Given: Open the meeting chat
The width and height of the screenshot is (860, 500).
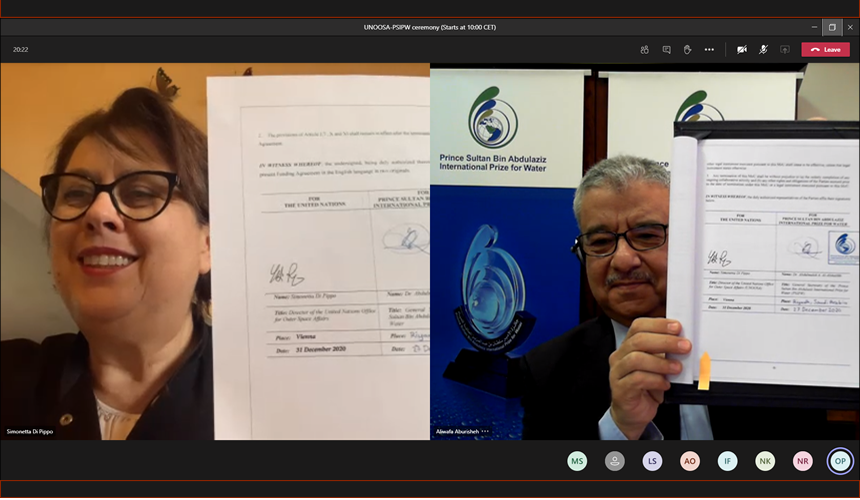Looking at the screenshot, I should (666, 50).
